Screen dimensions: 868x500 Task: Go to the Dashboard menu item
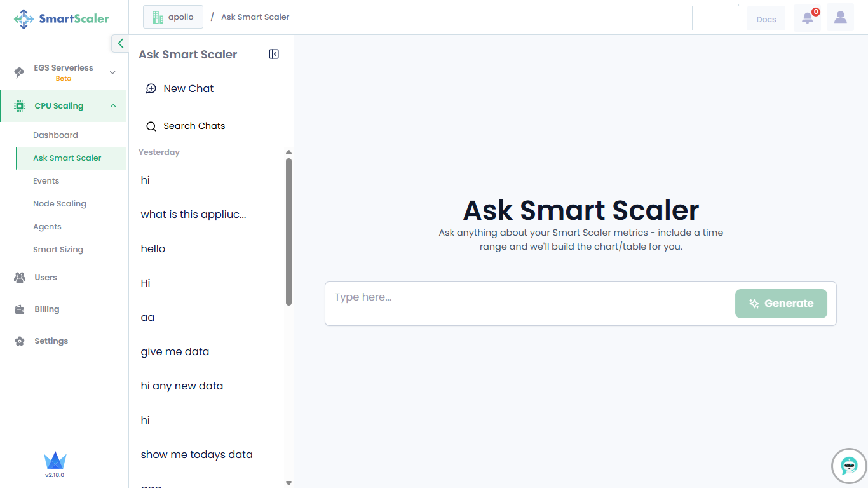pos(55,135)
